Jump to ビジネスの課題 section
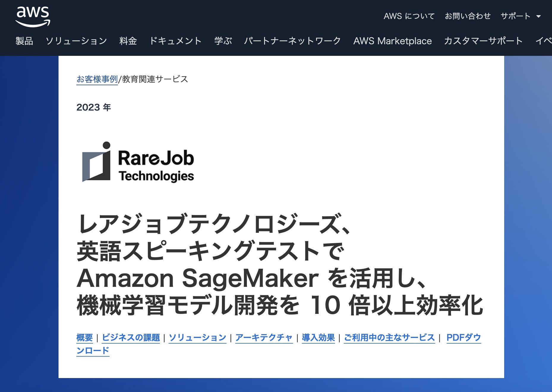This screenshot has height=392, width=552. [x=131, y=338]
